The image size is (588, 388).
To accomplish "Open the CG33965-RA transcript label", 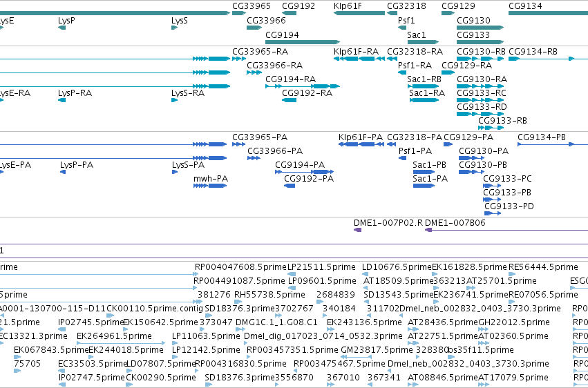I will pos(260,52).
